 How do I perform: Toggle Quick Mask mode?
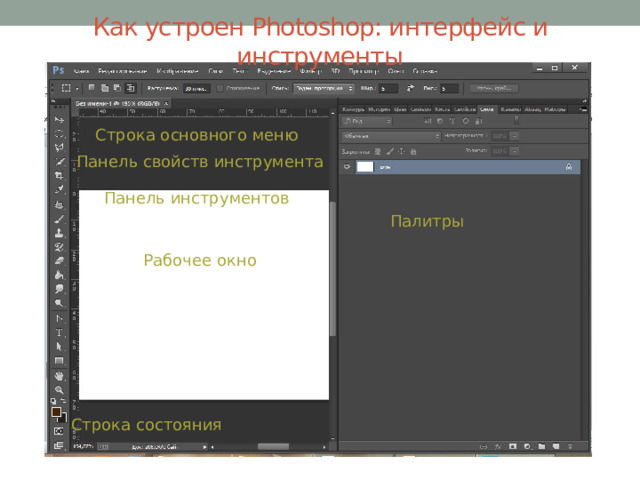(59, 431)
